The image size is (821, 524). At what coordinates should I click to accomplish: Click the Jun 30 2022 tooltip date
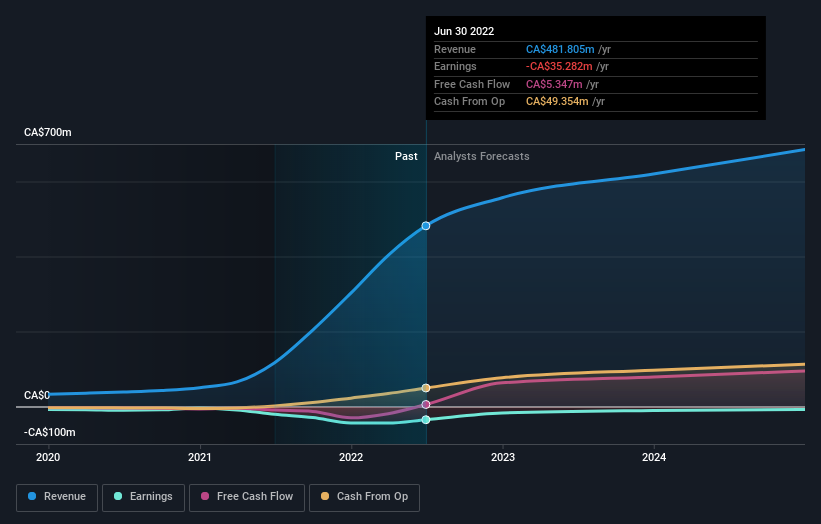[464, 31]
